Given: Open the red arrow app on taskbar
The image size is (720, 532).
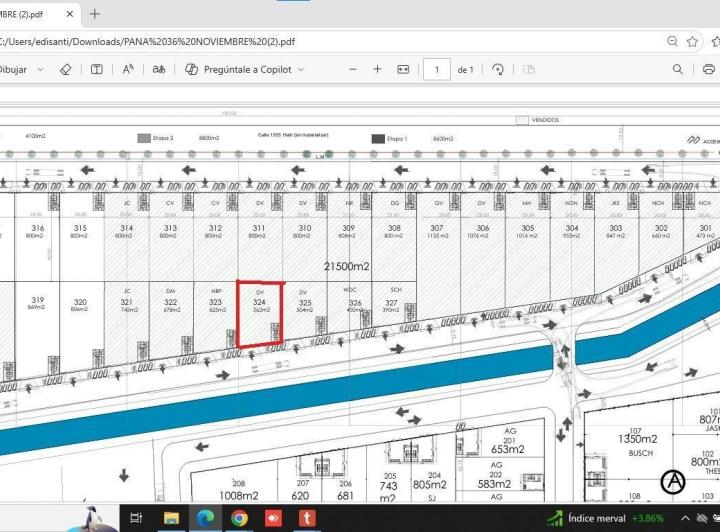Looking at the screenshot, I should click(x=273, y=518).
